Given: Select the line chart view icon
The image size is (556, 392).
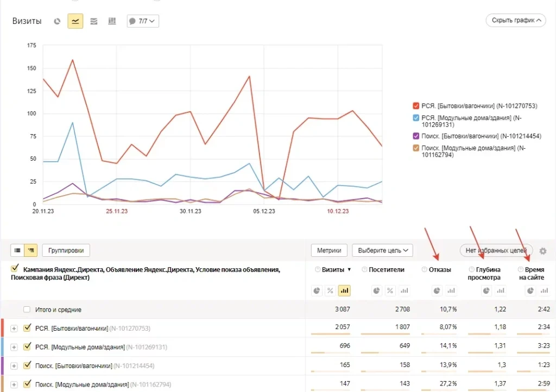Looking at the screenshot, I should click(x=75, y=21).
